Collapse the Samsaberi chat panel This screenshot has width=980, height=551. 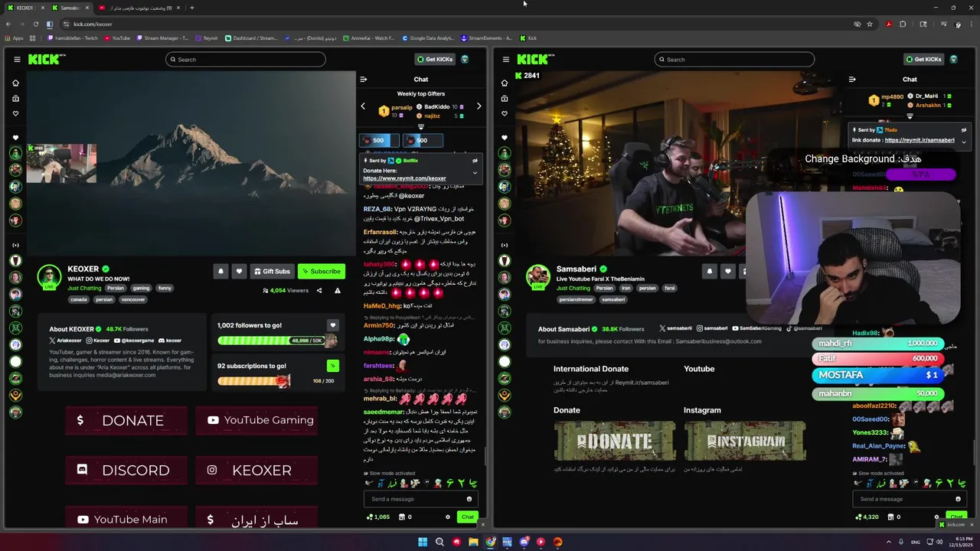pos(852,80)
